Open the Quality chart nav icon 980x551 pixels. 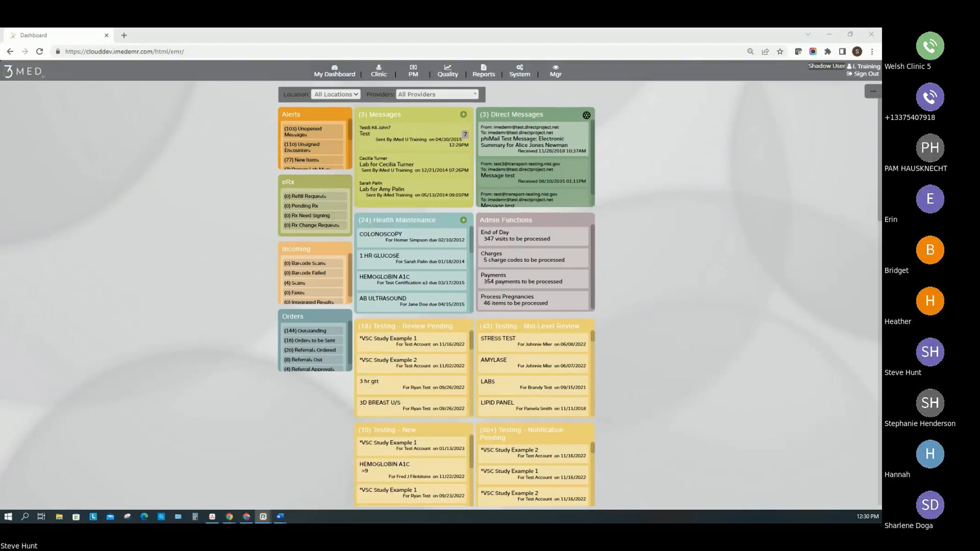448,67
